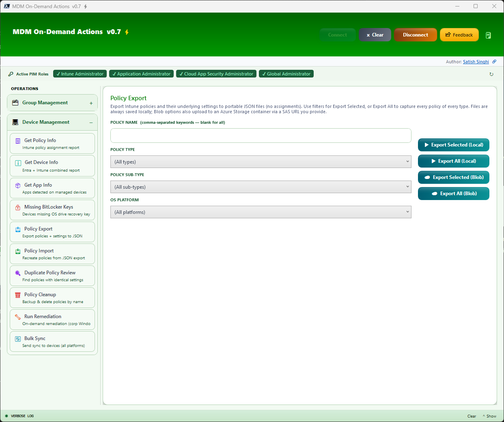Viewport: 504px width, 422px height.
Task: Show the log panel via Show chevron
Action: point(489,416)
